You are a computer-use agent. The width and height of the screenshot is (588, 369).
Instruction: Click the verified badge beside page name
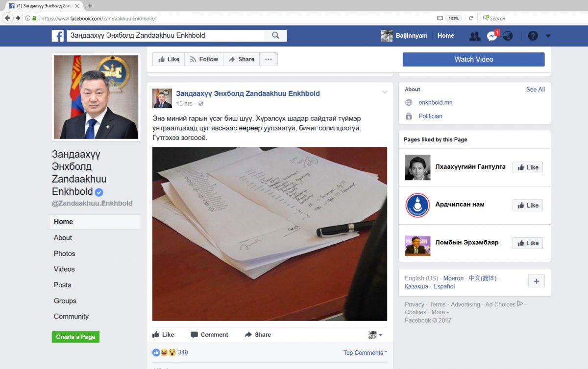click(x=99, y=192)
